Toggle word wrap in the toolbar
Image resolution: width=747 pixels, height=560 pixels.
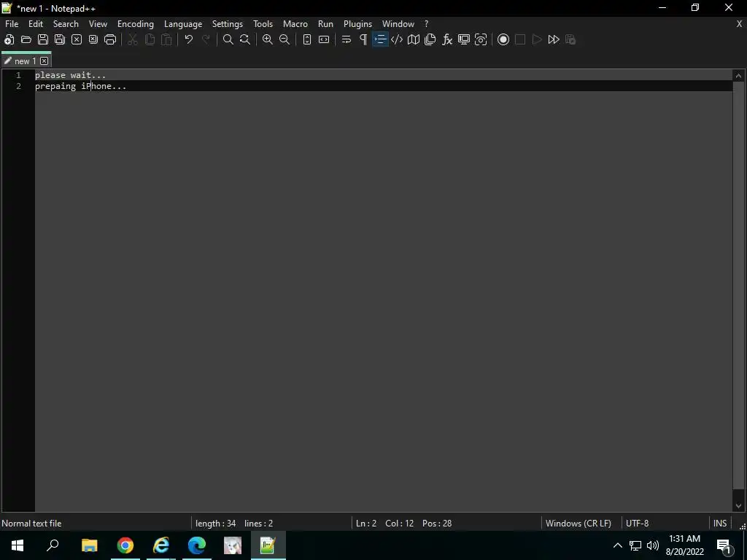tap(347, 39)
